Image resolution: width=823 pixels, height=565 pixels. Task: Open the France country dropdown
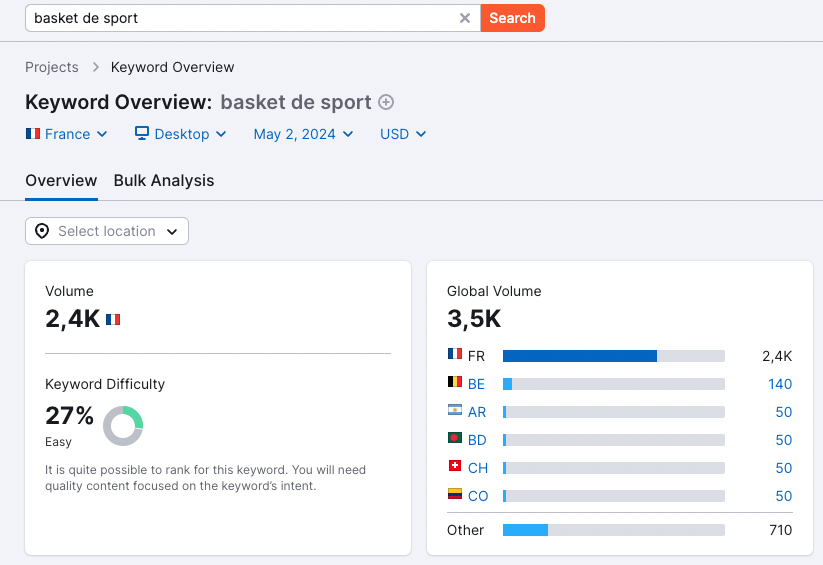(67, 134)
